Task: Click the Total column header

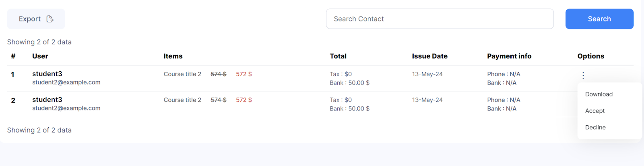Action: tap(338, 56)
